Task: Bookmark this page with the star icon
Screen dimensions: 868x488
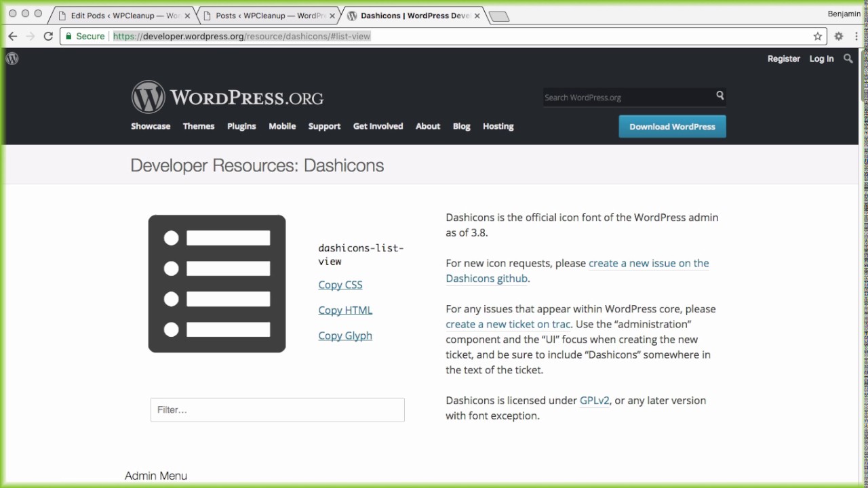Action: [818, 37]
